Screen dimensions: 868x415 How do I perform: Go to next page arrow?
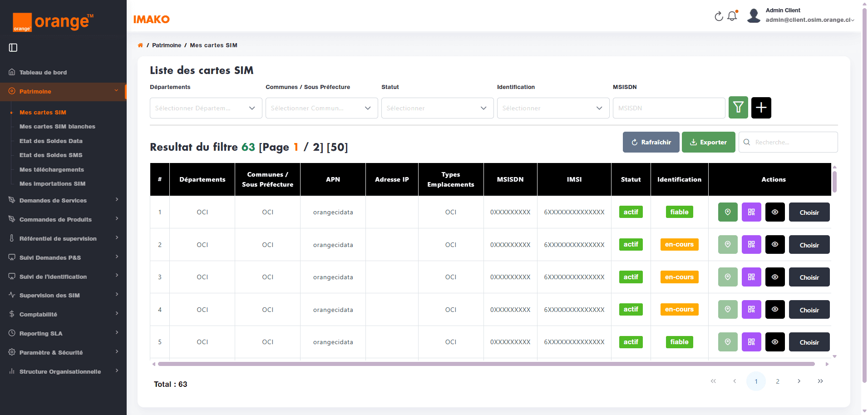tap(799, 381)
